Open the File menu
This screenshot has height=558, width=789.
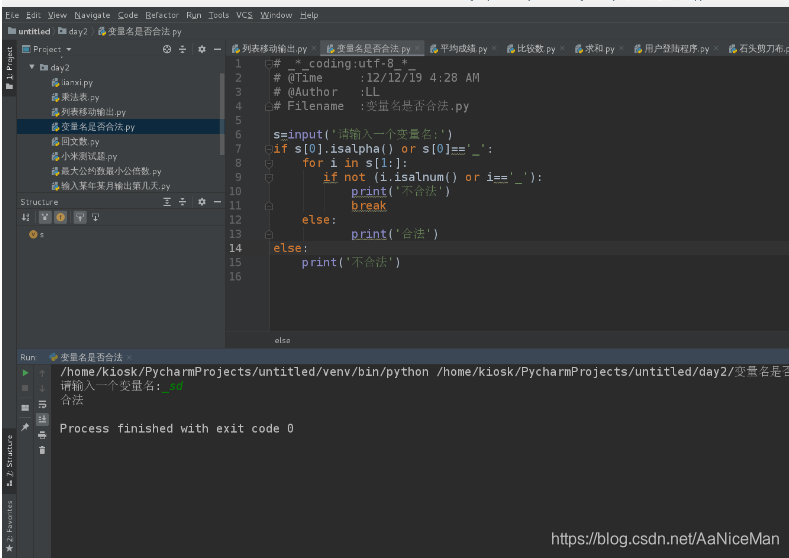[12, 15]
